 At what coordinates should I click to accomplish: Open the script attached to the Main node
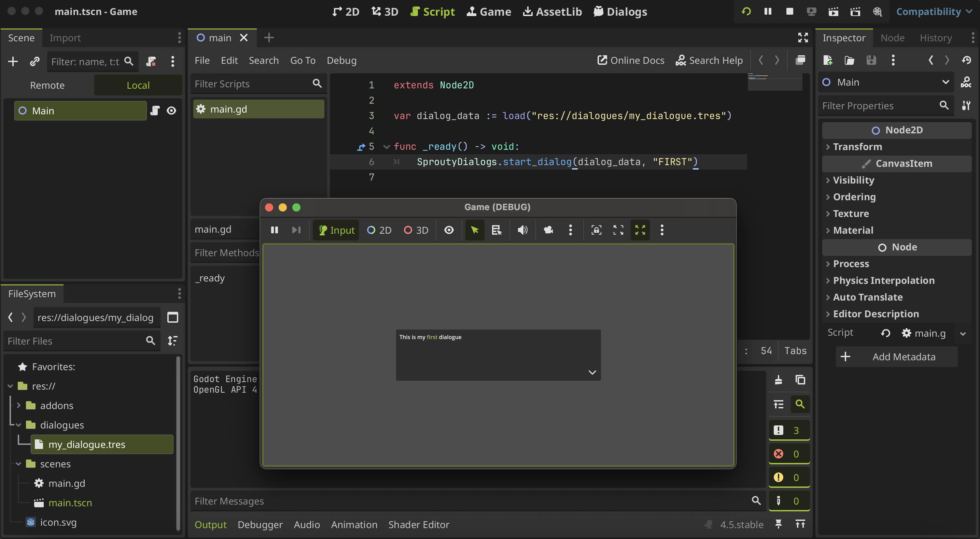[x=155, y=111]
